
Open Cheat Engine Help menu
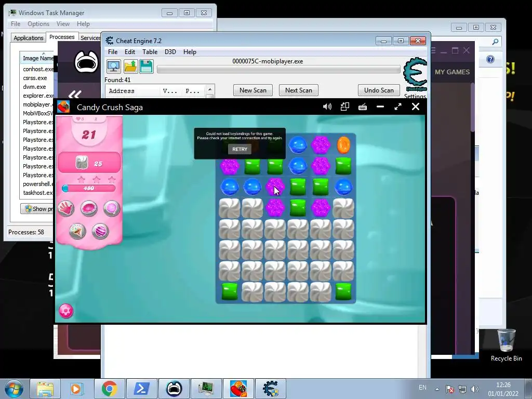tap(190, 51)
